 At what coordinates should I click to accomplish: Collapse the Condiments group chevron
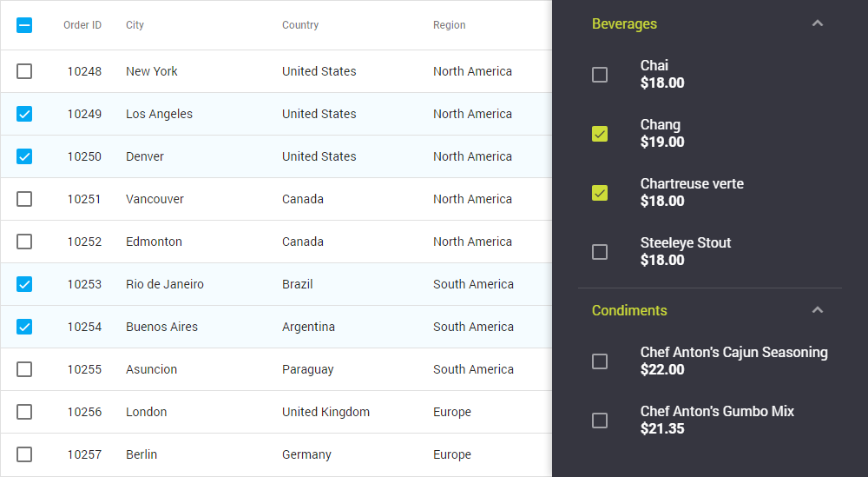[817, 310]
